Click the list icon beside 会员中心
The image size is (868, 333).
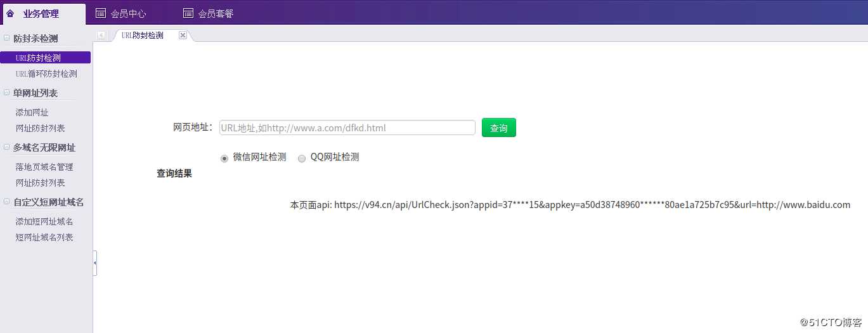pyautogui.click(x=100, y=13)
